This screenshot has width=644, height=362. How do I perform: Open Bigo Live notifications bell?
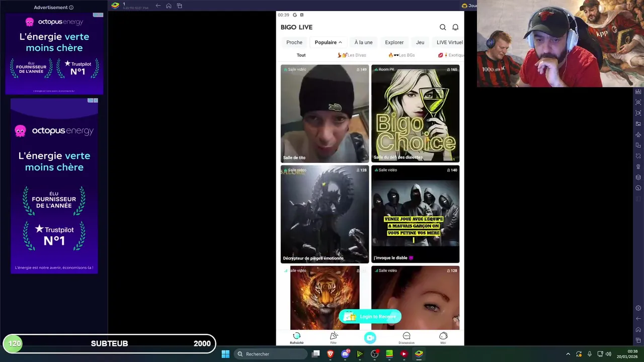[x=455, y=27]
